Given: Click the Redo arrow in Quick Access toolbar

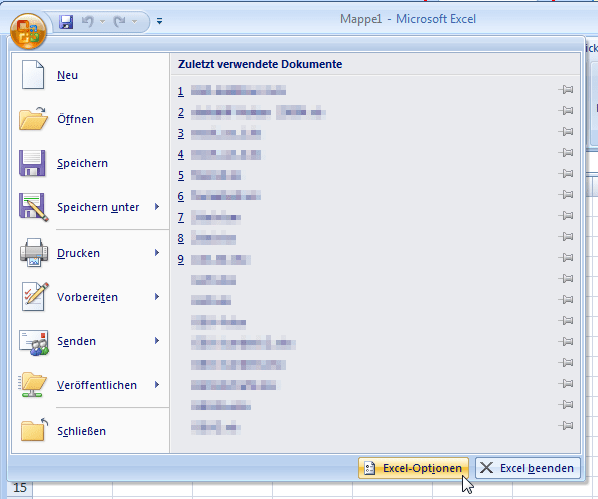Looking at the screenshot, I should 119,22.
